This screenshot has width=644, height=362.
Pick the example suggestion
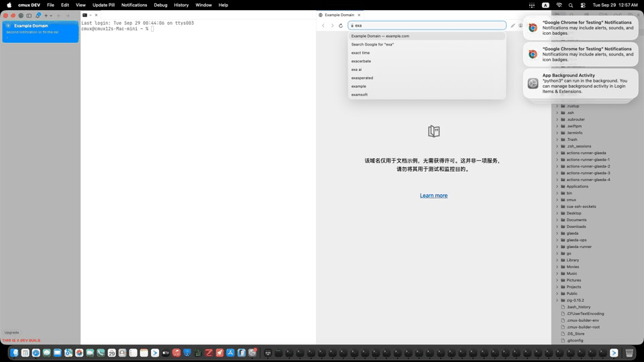click(x=427, y=86)
